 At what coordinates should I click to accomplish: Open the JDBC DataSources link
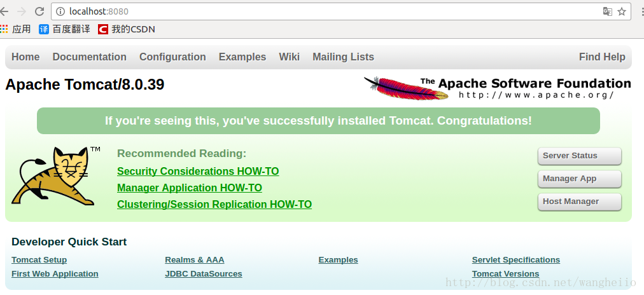[203, 273]
